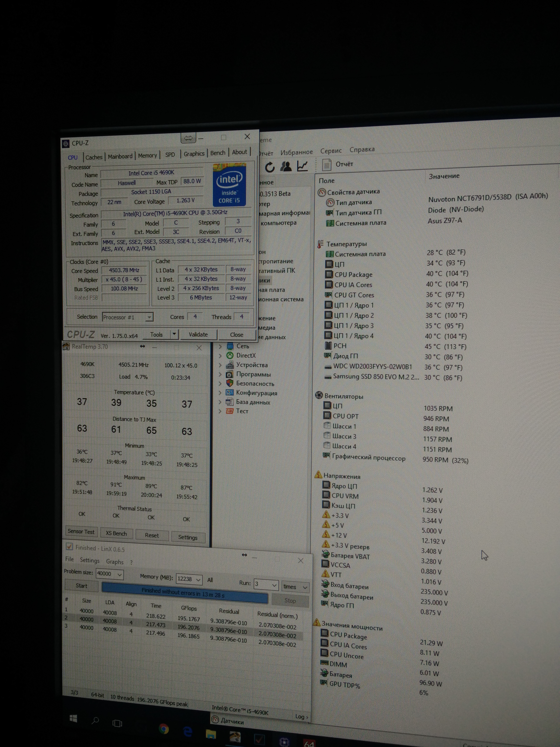560x747 pixels.
Task: Open the Processor #1 selection box
Action: [x=127, y=317]
